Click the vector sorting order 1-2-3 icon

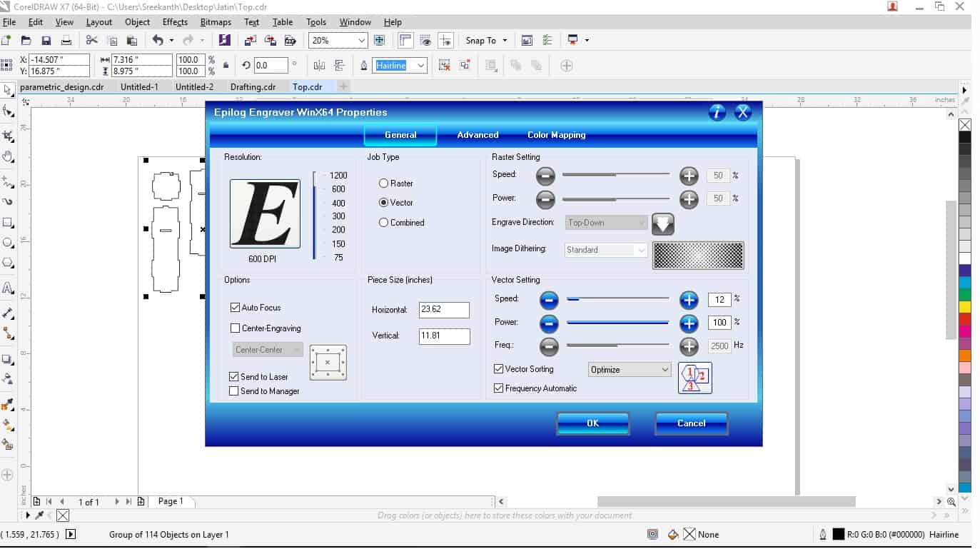click(x=695, y=378)
